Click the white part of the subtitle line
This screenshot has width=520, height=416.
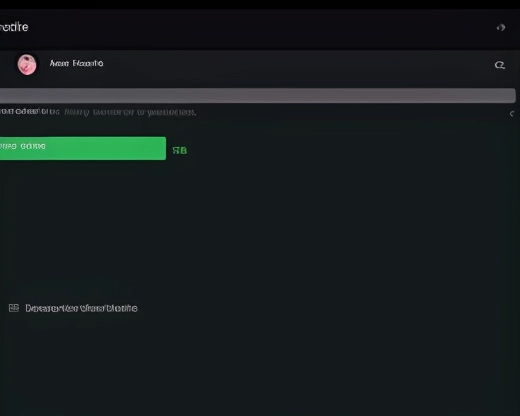coord(30,112)
